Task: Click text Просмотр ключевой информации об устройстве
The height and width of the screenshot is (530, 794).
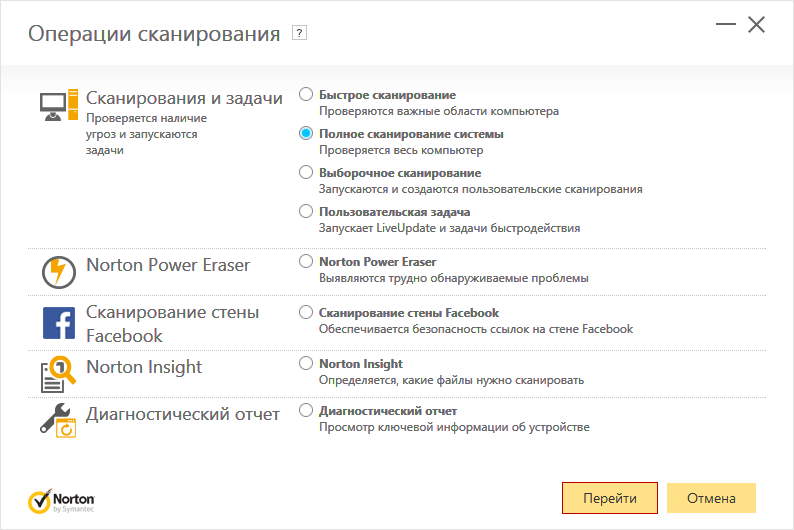Action: [454, 427]
